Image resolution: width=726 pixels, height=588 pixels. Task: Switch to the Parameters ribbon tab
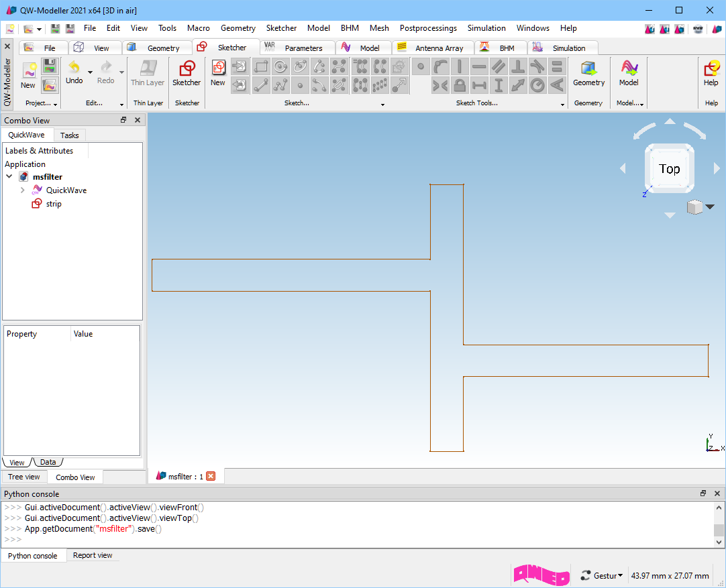pos(297,48)
